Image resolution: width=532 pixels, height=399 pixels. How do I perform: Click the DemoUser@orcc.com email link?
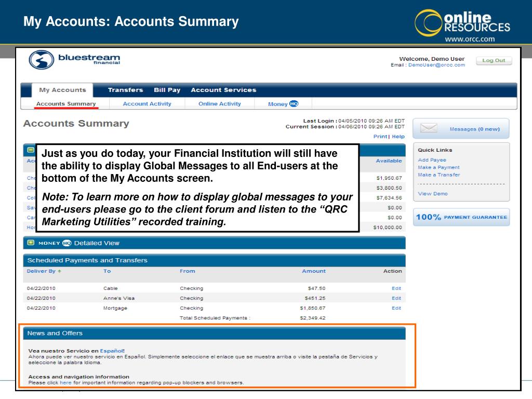[x=436, y=65]
